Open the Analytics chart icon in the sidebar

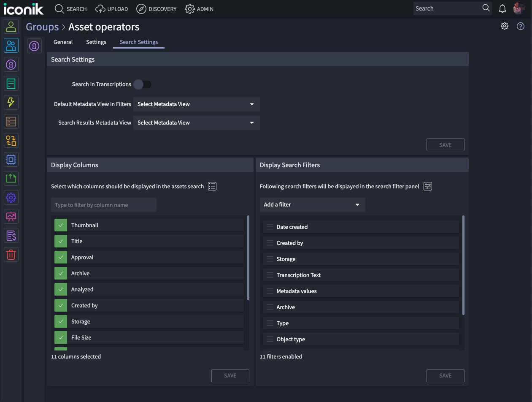point(11,216)
